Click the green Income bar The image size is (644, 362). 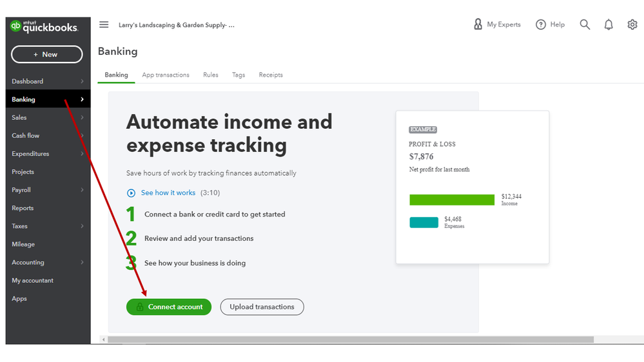(x=452, y=200)
